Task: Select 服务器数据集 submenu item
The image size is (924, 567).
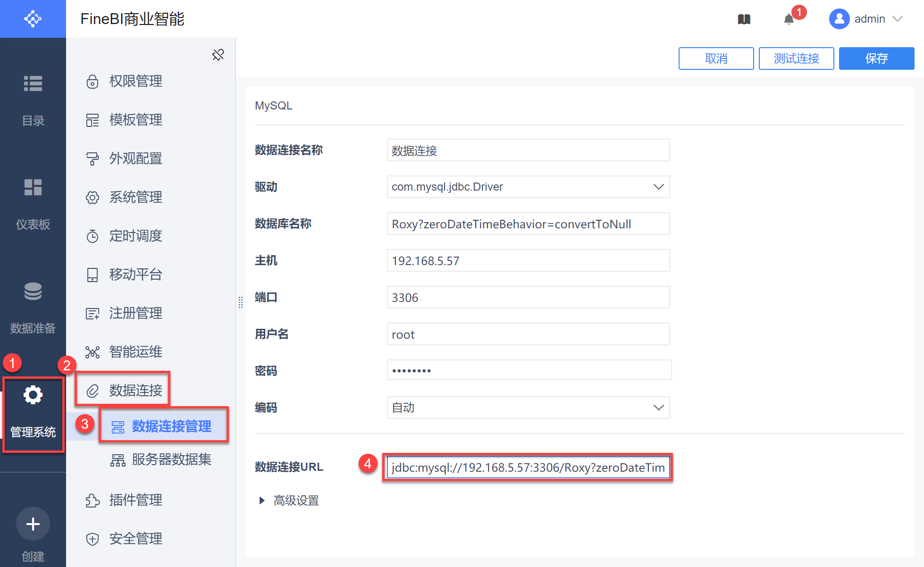Action: [x=171, y=459]
